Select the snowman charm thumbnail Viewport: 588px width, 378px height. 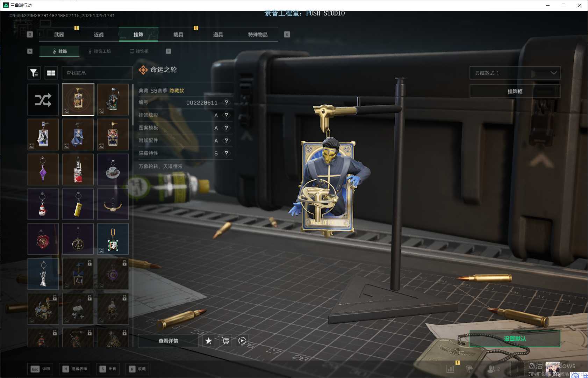pyautogui.click(x=43, y=204)
